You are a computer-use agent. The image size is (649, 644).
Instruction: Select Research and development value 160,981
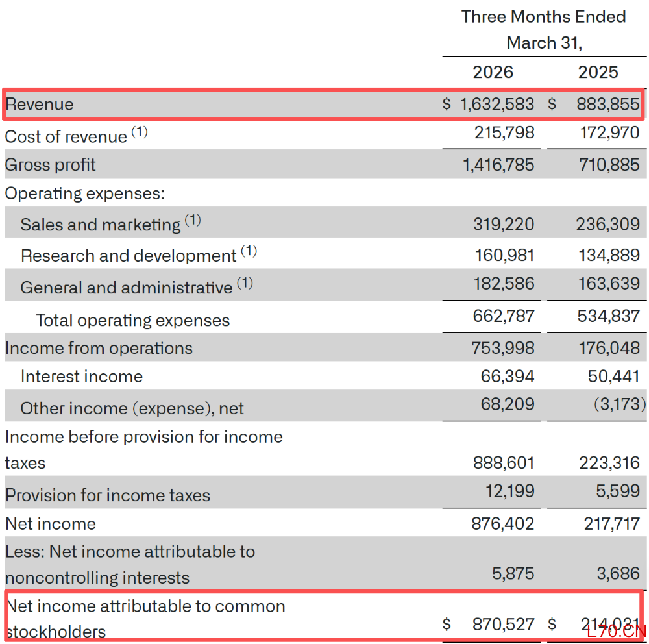click(x=504, y=255)
